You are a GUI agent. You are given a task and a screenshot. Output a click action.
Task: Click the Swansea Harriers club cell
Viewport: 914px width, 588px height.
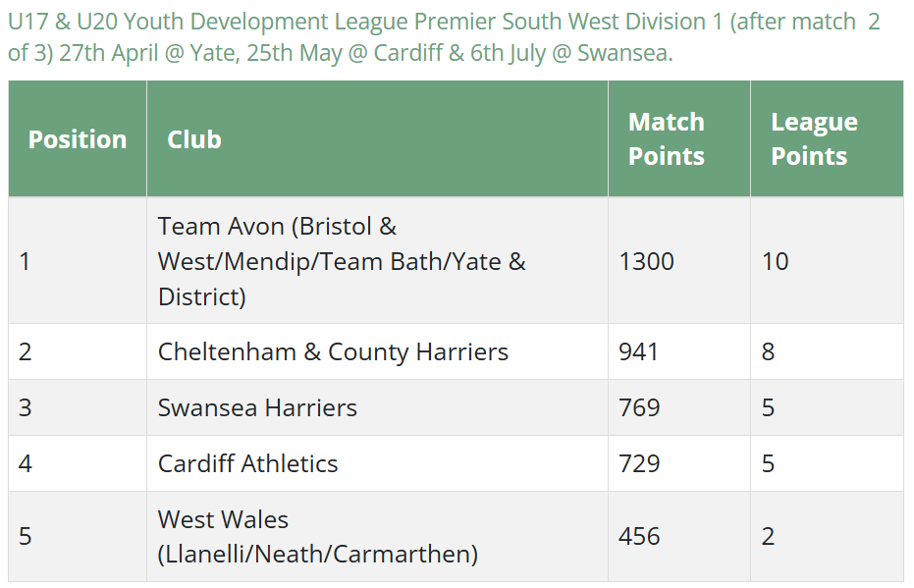(377, 407)
